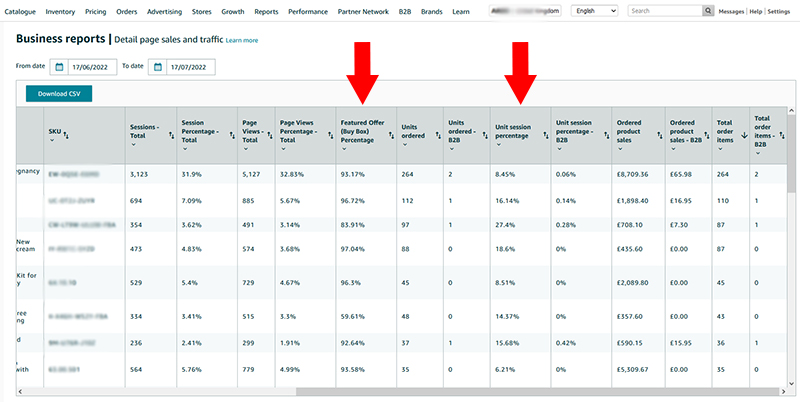Sort by Units ordered column arrows
The image size is (800, 402).
click(x=438, y=135)
